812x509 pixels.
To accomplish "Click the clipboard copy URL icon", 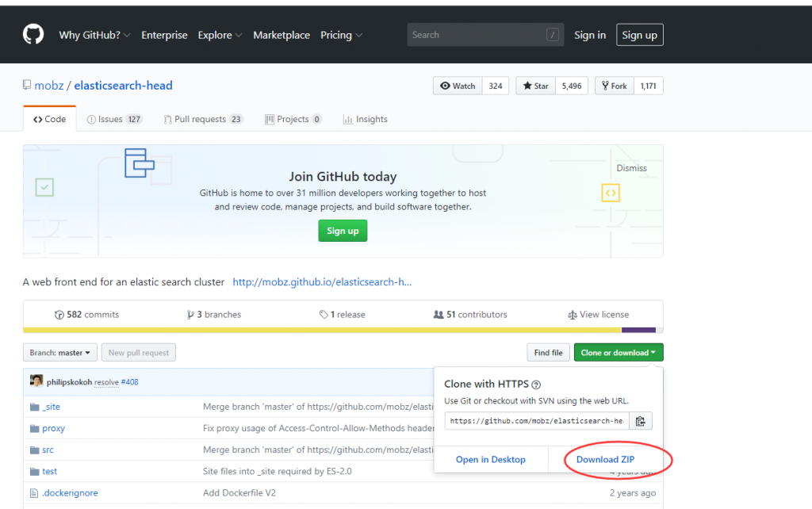I will (x=641, y=421).
